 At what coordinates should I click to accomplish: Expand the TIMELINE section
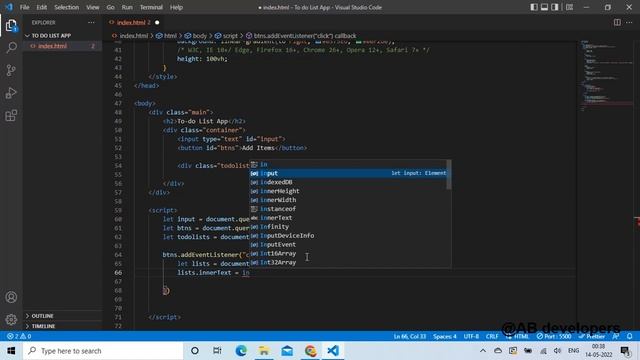(43, 326)
